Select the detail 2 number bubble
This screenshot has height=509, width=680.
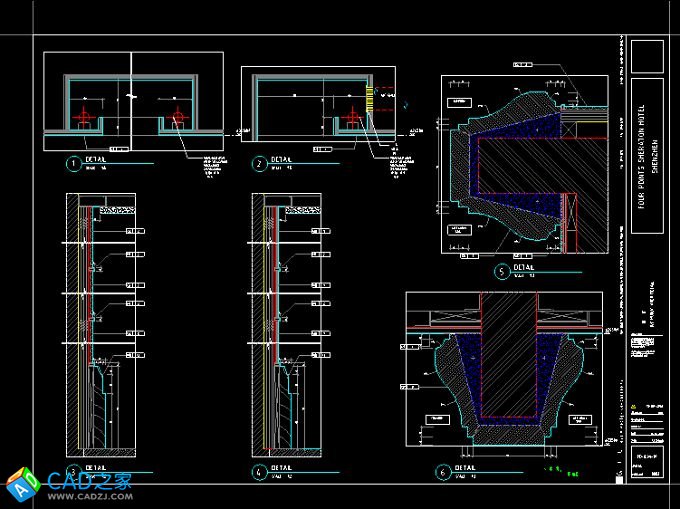point(259,163)
